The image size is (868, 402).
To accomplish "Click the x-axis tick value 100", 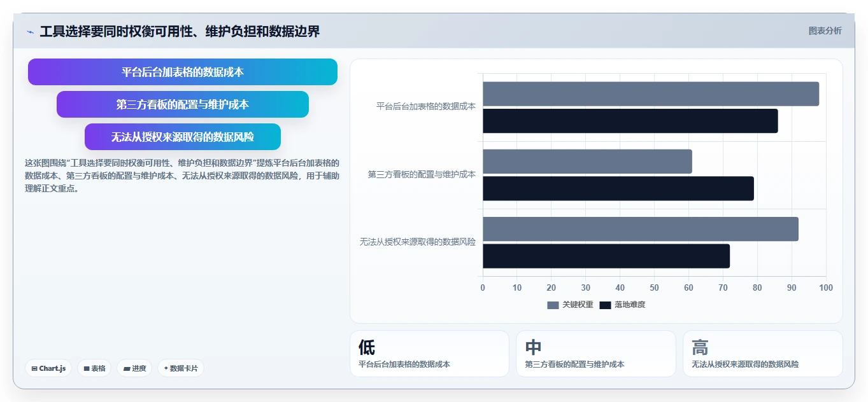I will point(826,288).
